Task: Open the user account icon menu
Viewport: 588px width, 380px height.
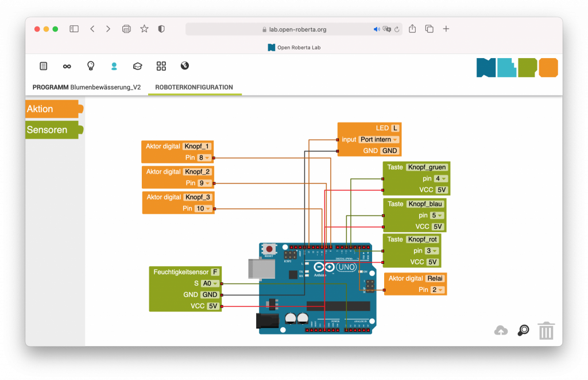Action: pos(114,66)
